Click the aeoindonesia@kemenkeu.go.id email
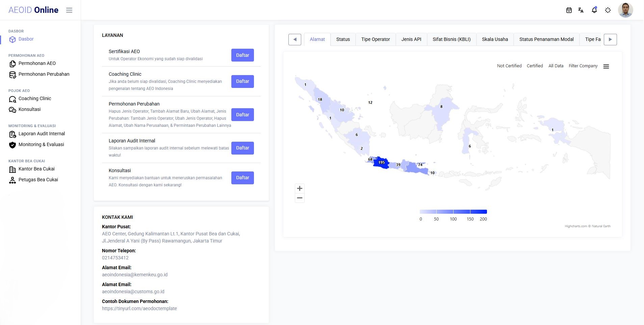This screenshot has height=325, width=644. point(135,275)
